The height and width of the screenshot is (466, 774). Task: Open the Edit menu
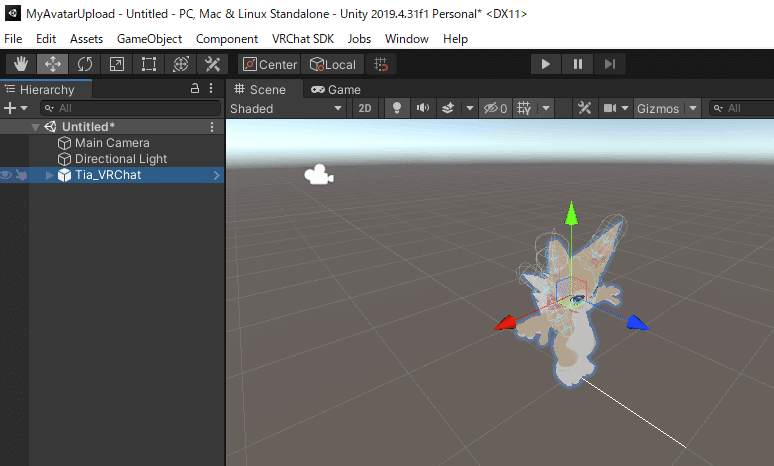tap(46, 39)
